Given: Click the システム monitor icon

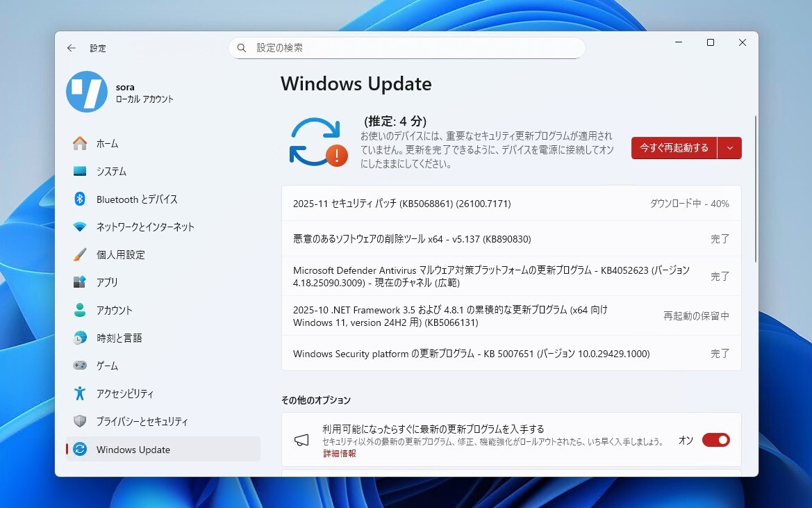Looking at the screenshot, I should 80,172.
